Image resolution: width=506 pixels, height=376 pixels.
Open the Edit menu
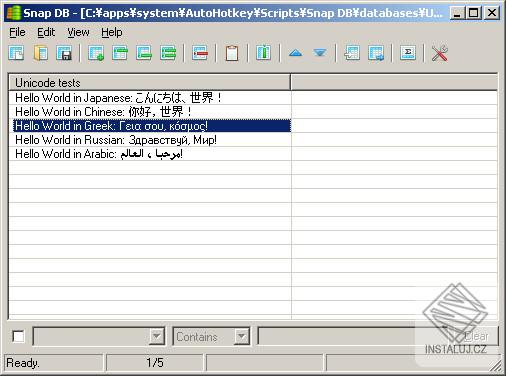[46, 32]
